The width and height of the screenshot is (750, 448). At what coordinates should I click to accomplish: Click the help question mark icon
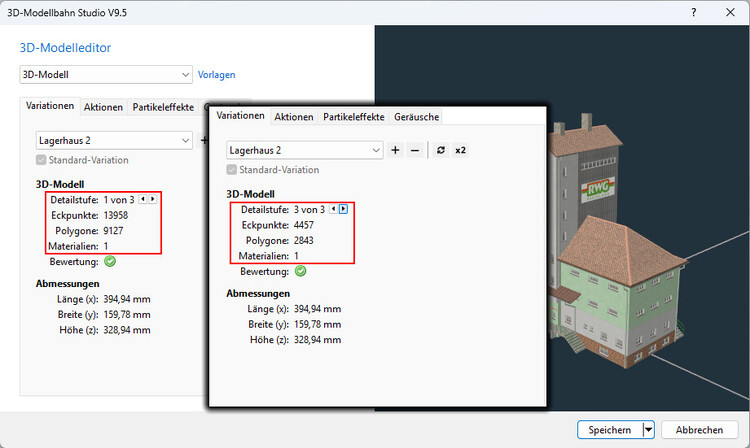coord(694,12)
